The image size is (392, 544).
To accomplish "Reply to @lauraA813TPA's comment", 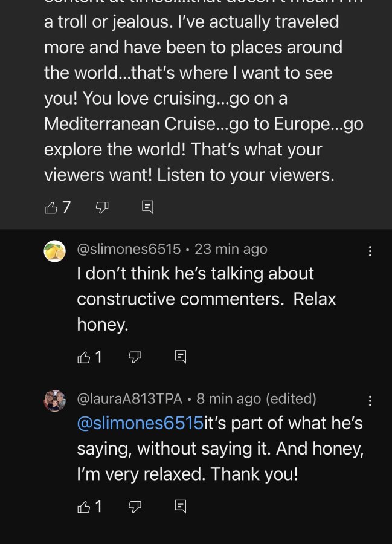I will coord(180,507).
